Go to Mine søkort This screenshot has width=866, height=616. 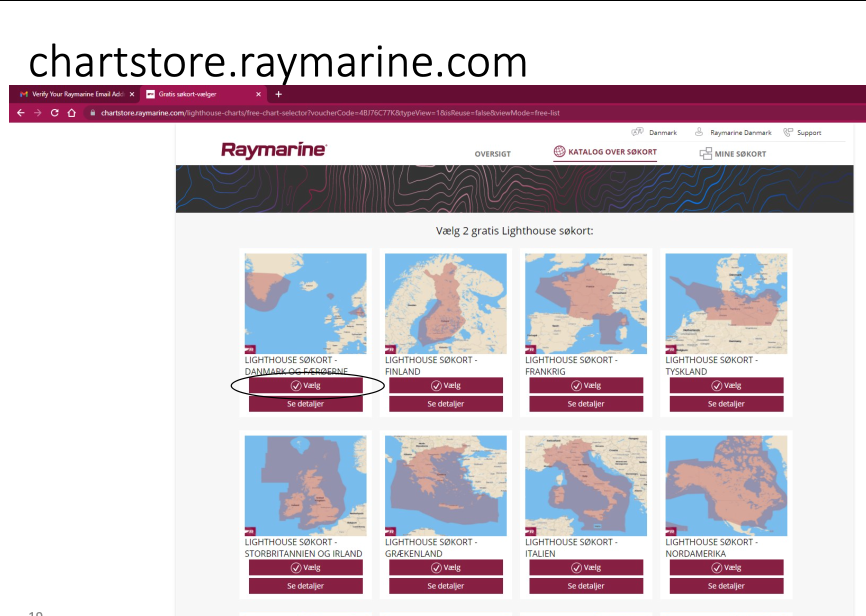click(732, 154)
